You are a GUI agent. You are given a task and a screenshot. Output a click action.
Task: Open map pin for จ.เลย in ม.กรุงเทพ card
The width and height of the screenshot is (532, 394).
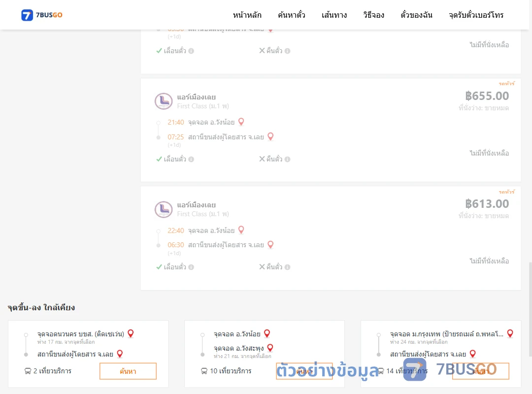pos(472,354)
